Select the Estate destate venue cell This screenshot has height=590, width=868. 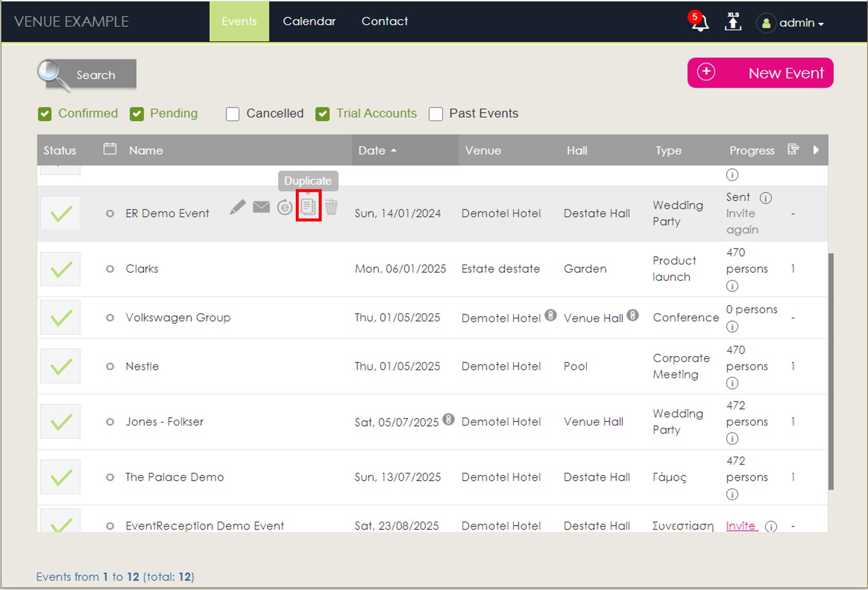[500, 269]
